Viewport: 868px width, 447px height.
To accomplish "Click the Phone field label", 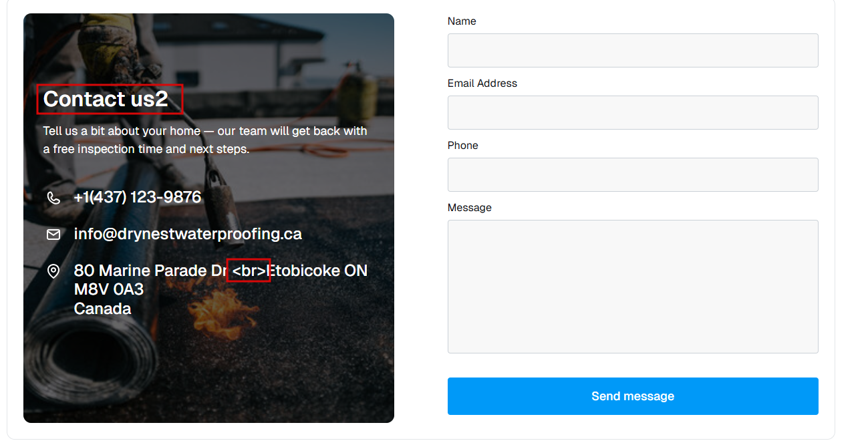I will pyautogui.click(x=462, y=146).
